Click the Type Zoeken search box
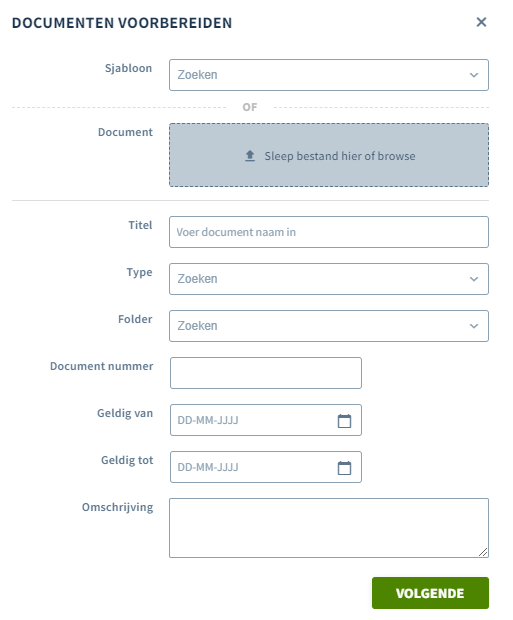513x620 pixels. click(329, 279)
